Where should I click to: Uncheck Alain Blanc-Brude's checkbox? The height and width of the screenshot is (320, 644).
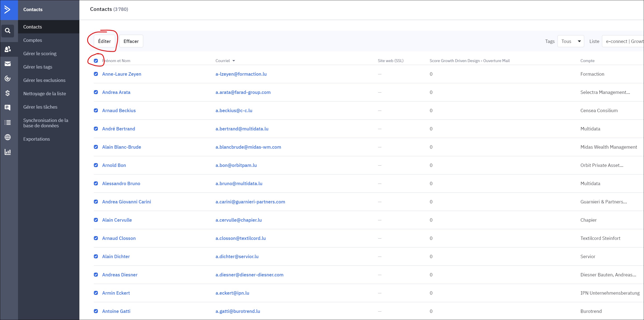pyautogui.click(x=96, y=147)
